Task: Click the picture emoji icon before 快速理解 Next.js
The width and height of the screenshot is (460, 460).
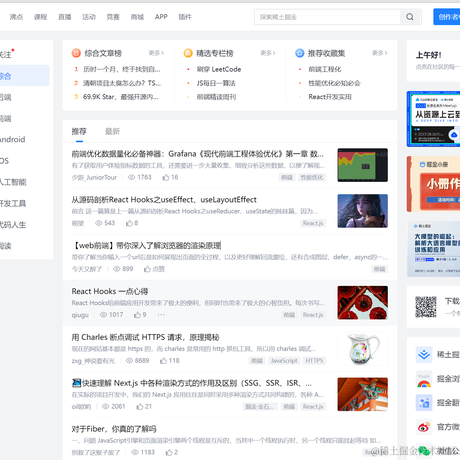Action: point(76,383)
